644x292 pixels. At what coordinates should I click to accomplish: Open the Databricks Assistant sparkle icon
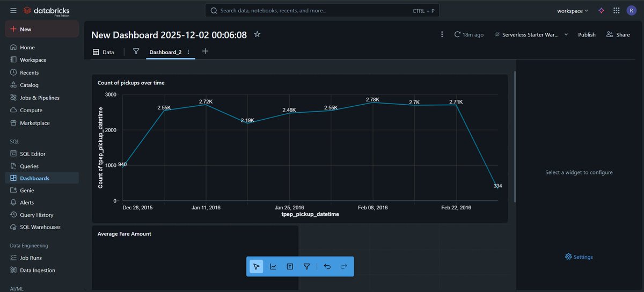click(602, 10)
